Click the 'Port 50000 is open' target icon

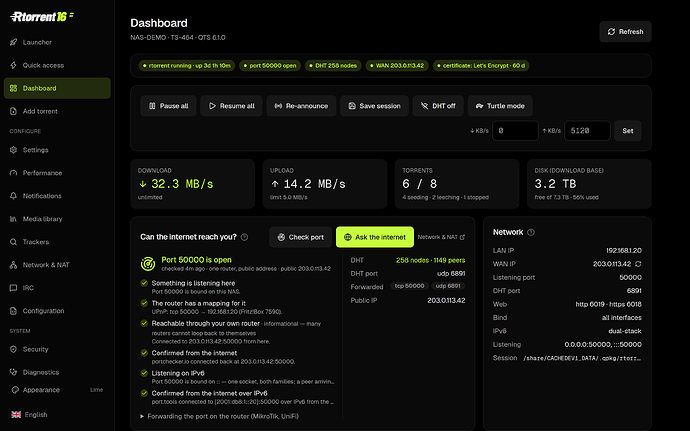pos(148,264)
